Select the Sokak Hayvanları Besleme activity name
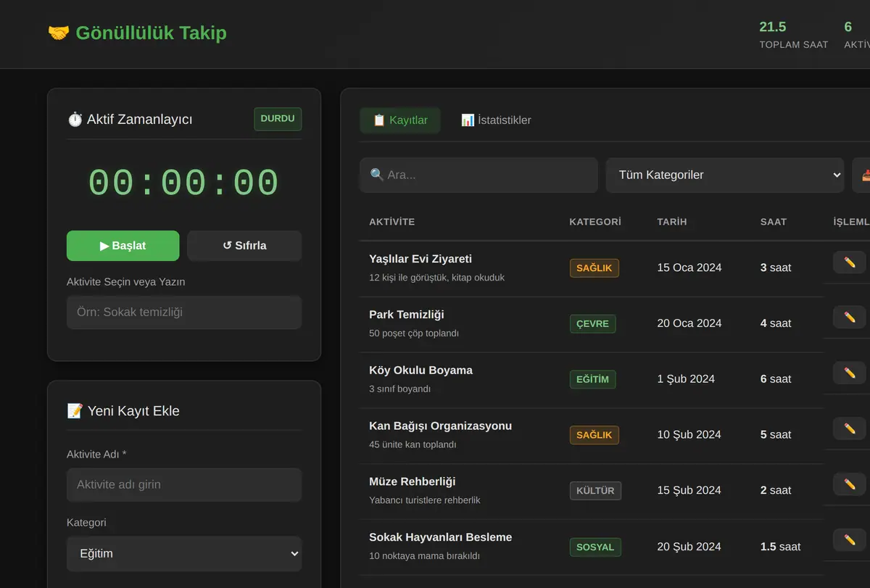 (440, 537)
